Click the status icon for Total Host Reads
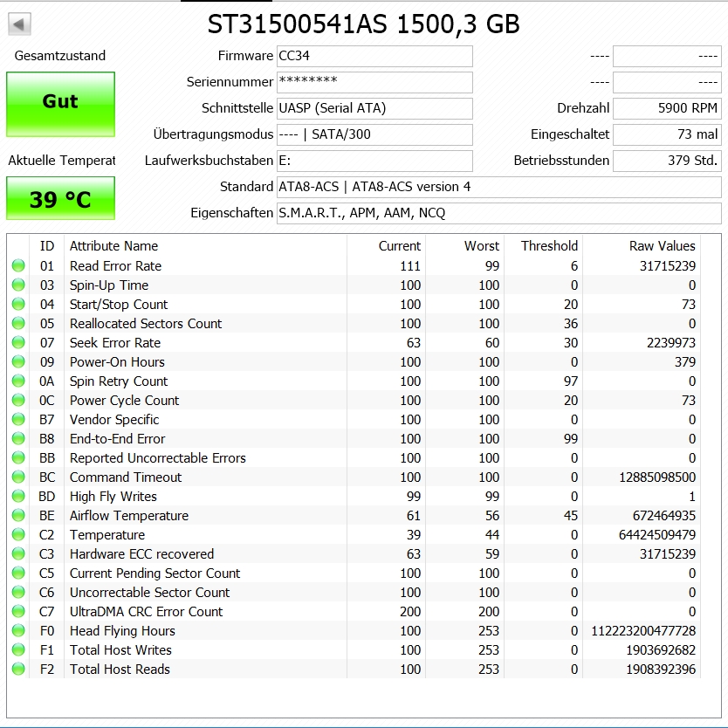728x728 pixels. [18, 669]
